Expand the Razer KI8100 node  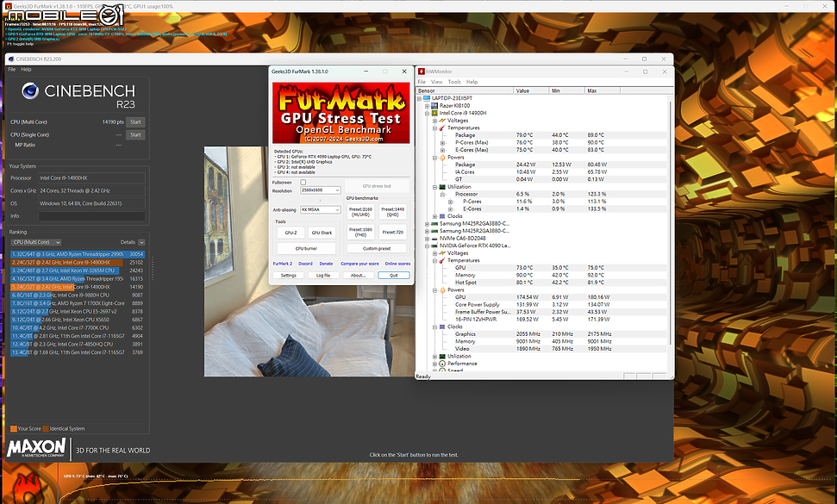[x=427, y=106]
